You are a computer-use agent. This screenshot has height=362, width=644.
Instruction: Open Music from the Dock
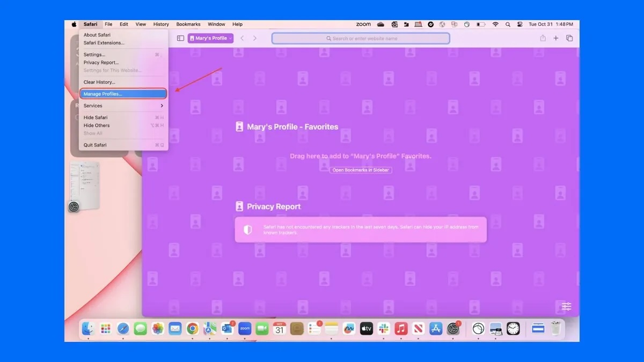tap(401, 329)
